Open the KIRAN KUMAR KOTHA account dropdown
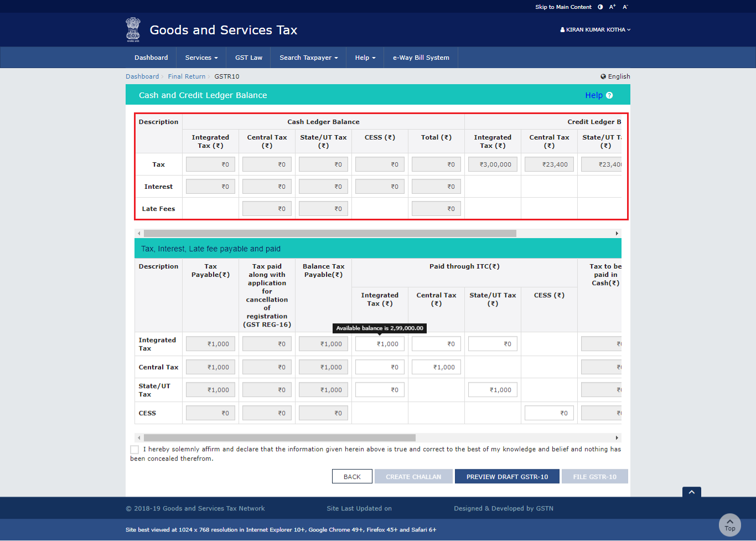Viewport: 756px width, 541px height. click(x=595, y=30)
